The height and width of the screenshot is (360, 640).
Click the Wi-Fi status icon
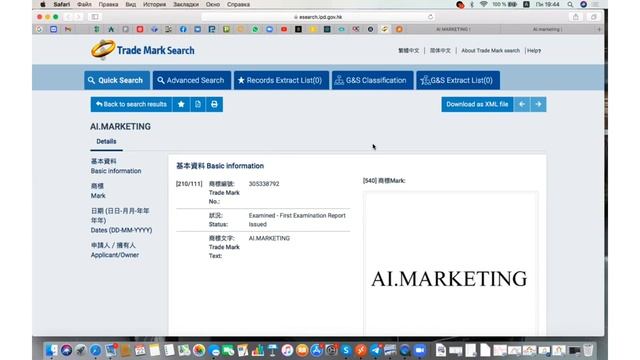point(484,4)
